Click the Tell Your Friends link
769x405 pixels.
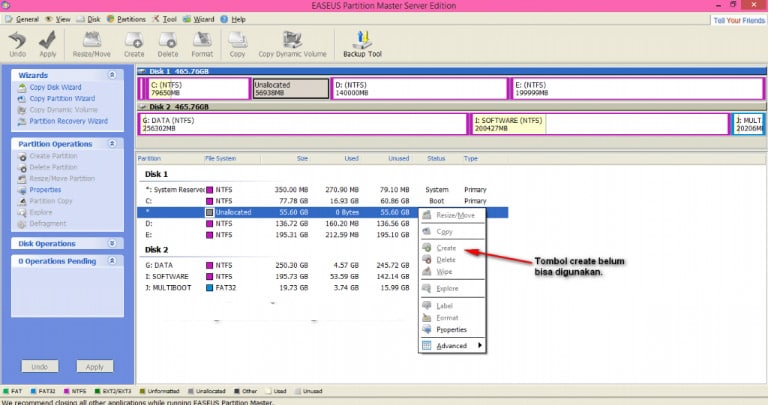coord(739,21)
